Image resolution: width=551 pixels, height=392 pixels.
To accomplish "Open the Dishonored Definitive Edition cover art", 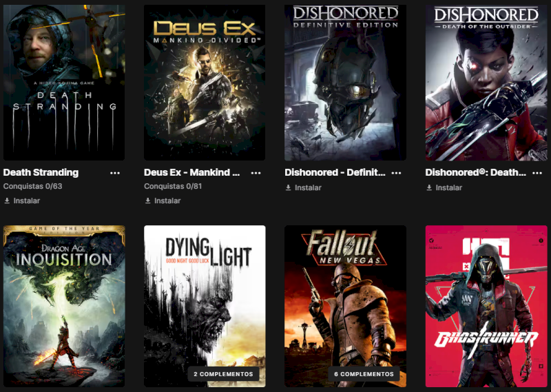I will [x=346, y=83].
